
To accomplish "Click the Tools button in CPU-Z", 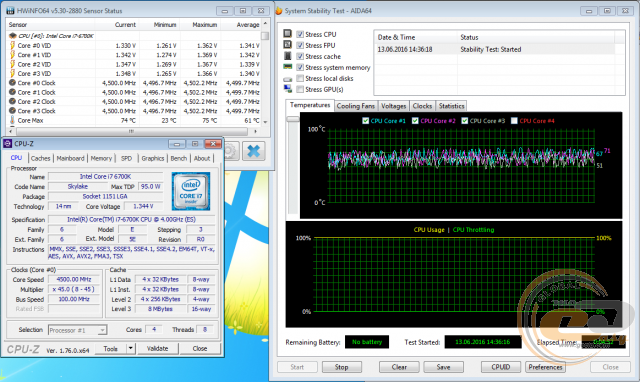I will click(x=111, y=349).
